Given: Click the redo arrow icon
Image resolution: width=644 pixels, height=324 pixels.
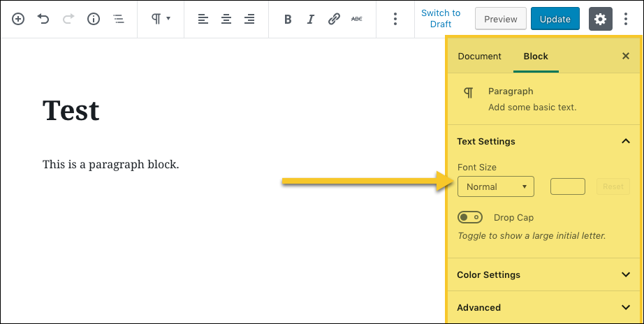Looking at the screenshot, I should [68, 19].
